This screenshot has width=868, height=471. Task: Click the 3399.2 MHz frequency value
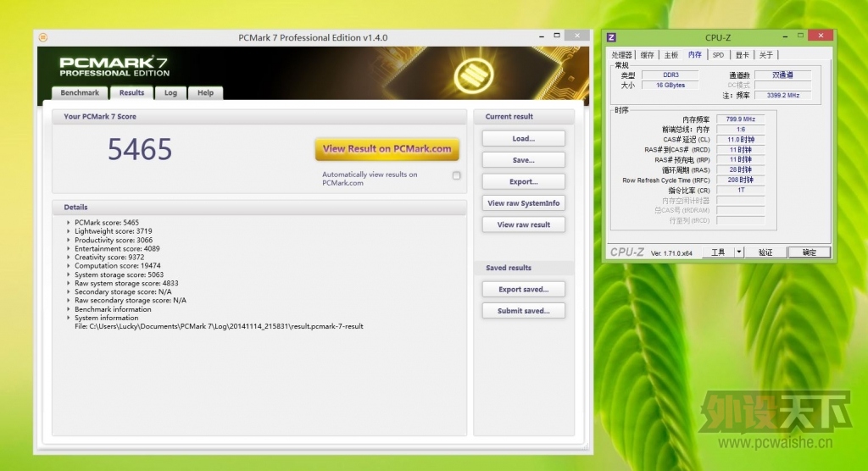click(782, 95)
